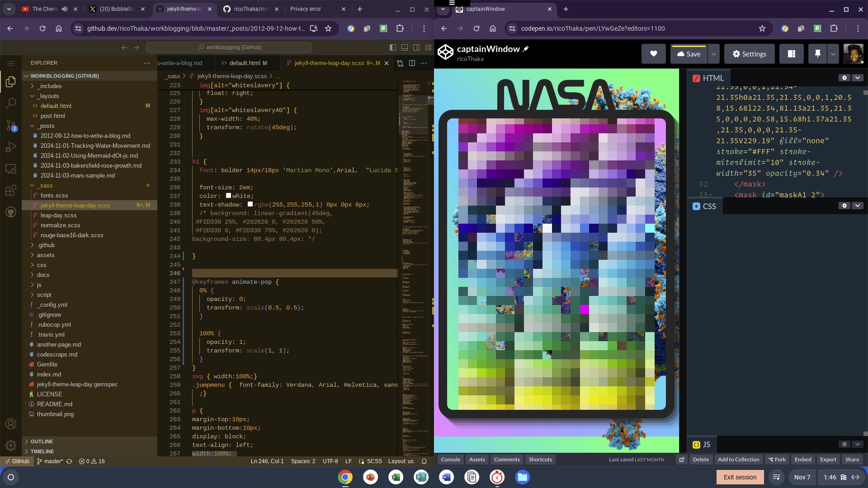Screen dimensions: 868x488
Task: Expand the OUTLINE section
Action: click(42, 441)
